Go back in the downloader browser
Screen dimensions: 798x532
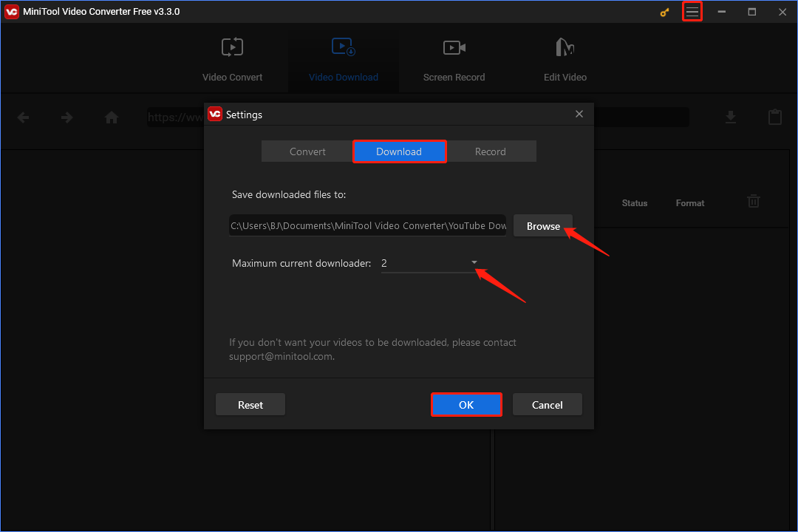[23, 117]
